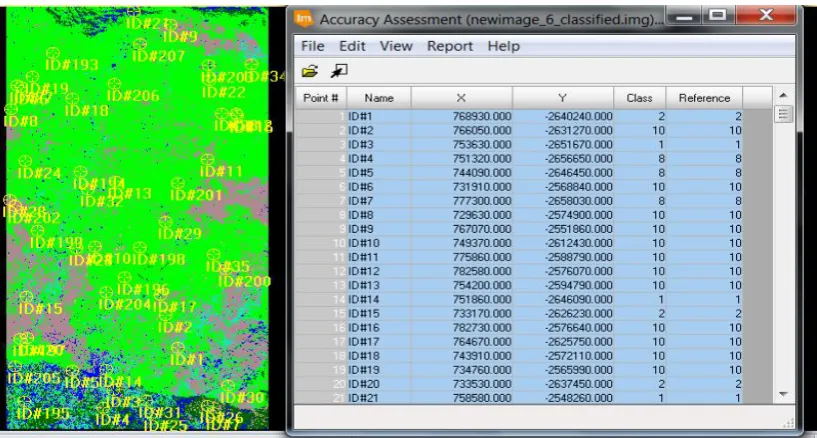Open the Edit menu

[352, 46]
